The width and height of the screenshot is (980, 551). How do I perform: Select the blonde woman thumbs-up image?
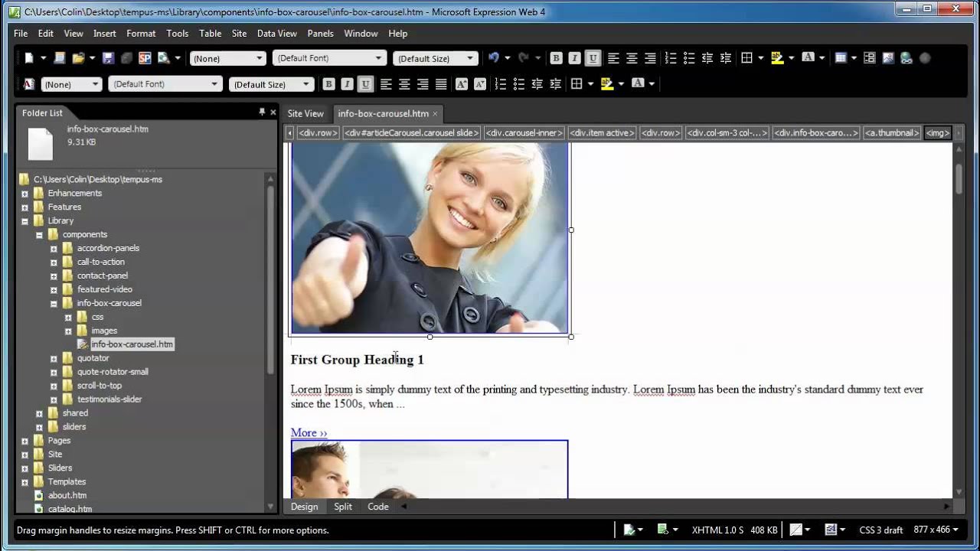coord(430,237)
